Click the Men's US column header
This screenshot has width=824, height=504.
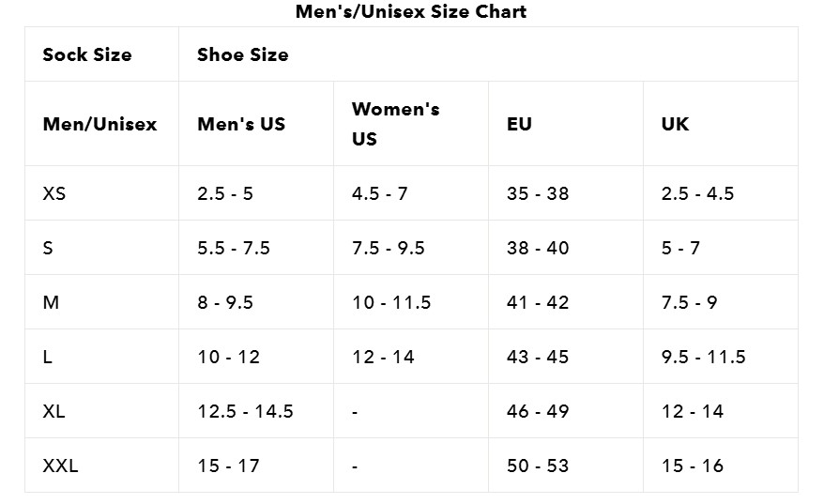(241, 124)
